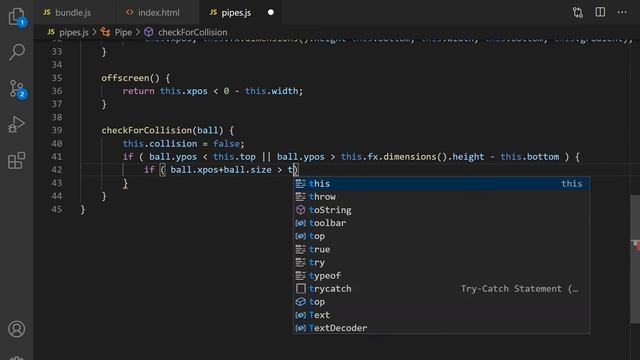Click the snippet square icon beside trycatch
Image resolution: width=640 pixels, height=360 pixels.
click(x=301, y=289)
